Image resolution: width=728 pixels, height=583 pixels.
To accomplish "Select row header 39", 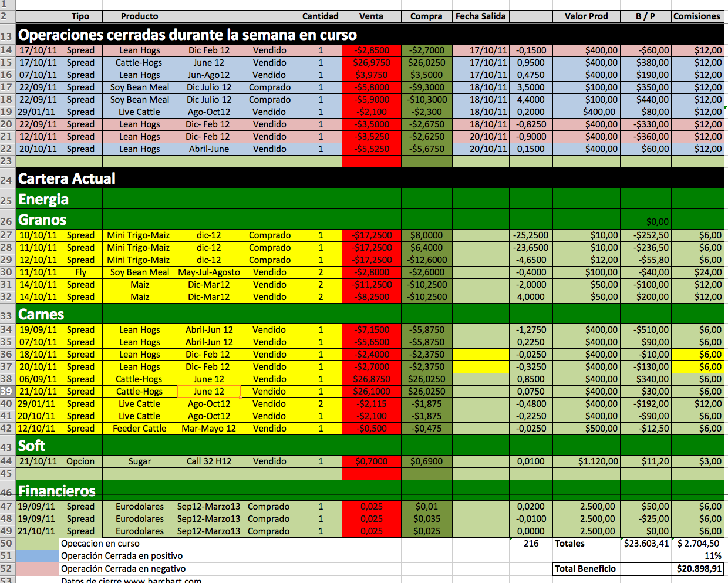I will coord(6,392).
